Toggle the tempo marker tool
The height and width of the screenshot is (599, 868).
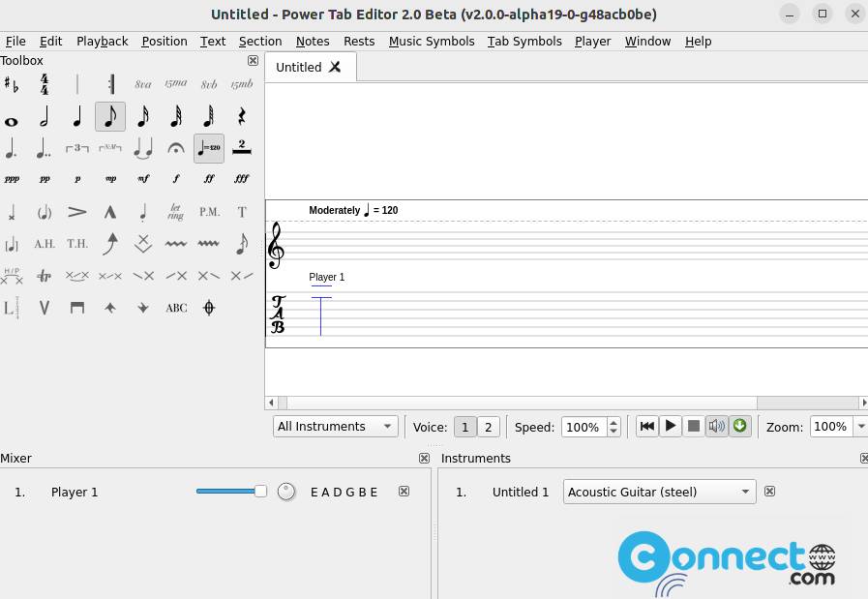coord(209,148)
